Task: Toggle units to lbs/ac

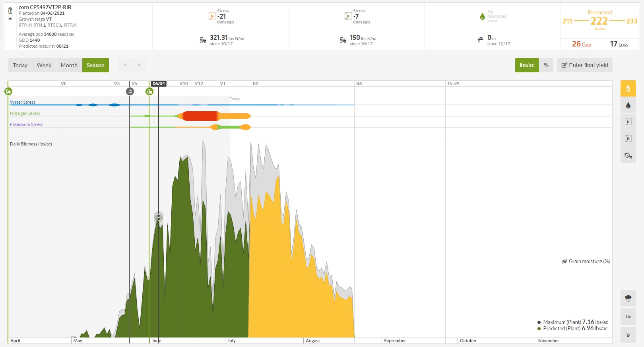Action: tap(527, 65)
